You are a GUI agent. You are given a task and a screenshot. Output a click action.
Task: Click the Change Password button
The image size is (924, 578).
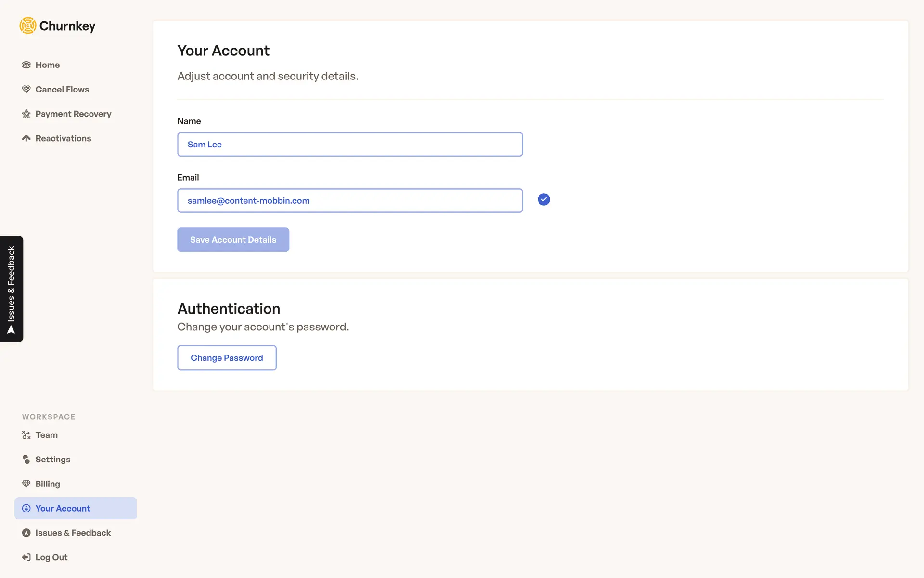(x=227, y=358)
